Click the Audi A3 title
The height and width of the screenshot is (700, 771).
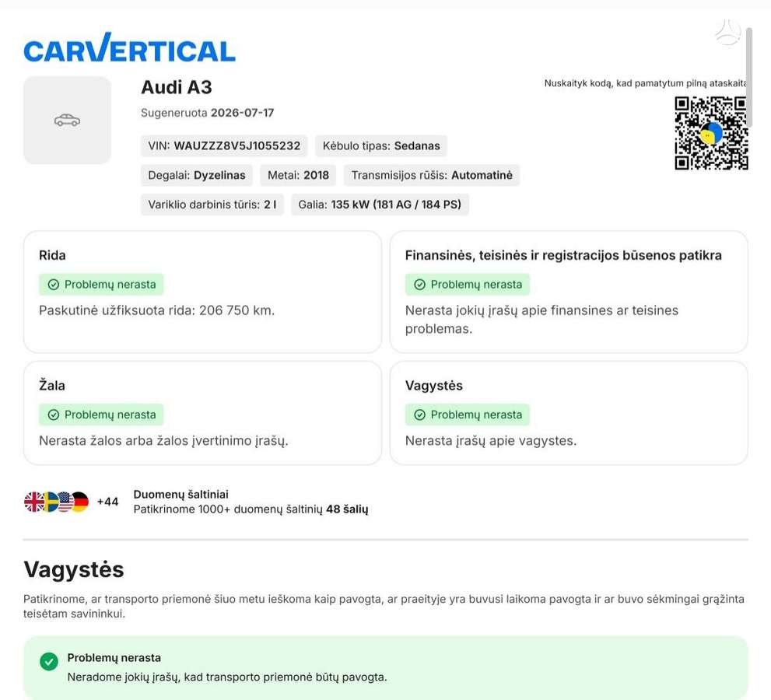pyautogui.click(x=177, y=87)
